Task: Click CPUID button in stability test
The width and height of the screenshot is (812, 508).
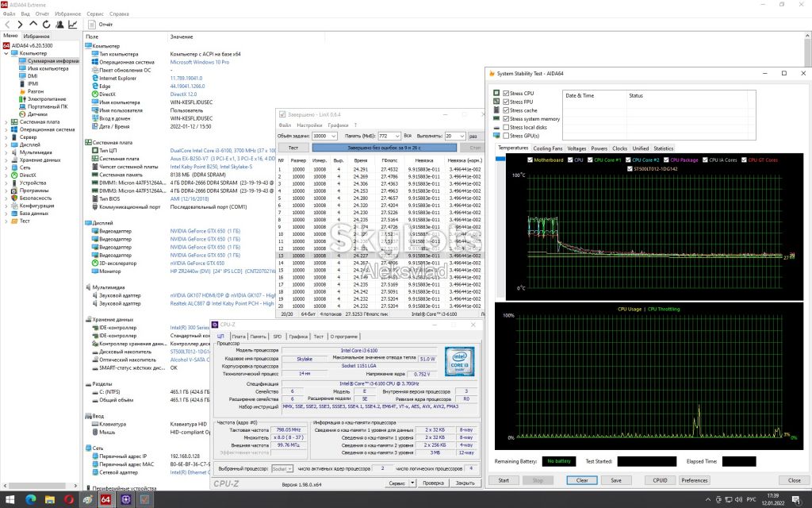Action: [x=660, y=480]
